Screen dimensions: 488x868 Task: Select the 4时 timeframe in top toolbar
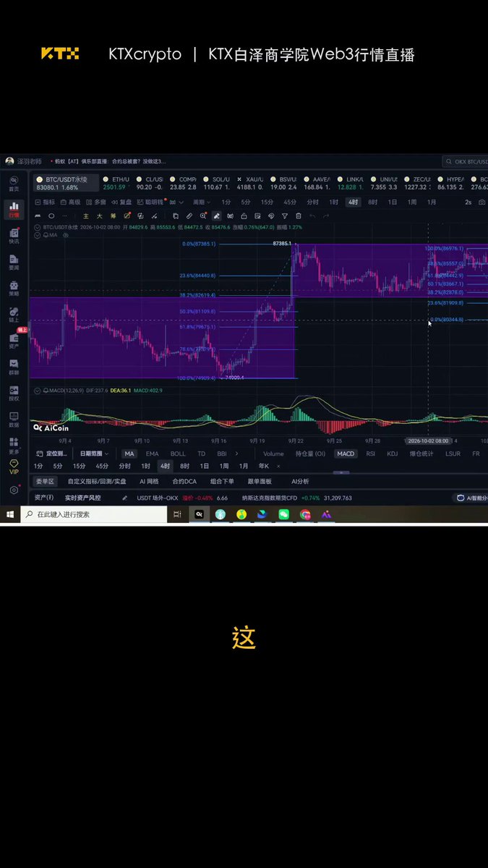(x=353, y=203)
